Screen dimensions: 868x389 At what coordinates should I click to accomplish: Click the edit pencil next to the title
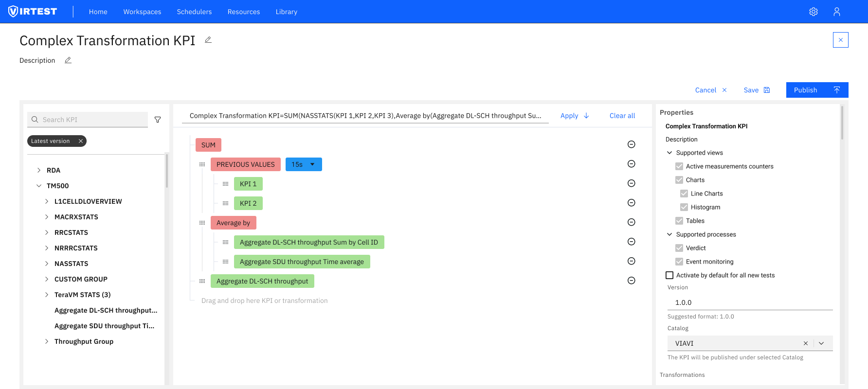click(208, 40)
